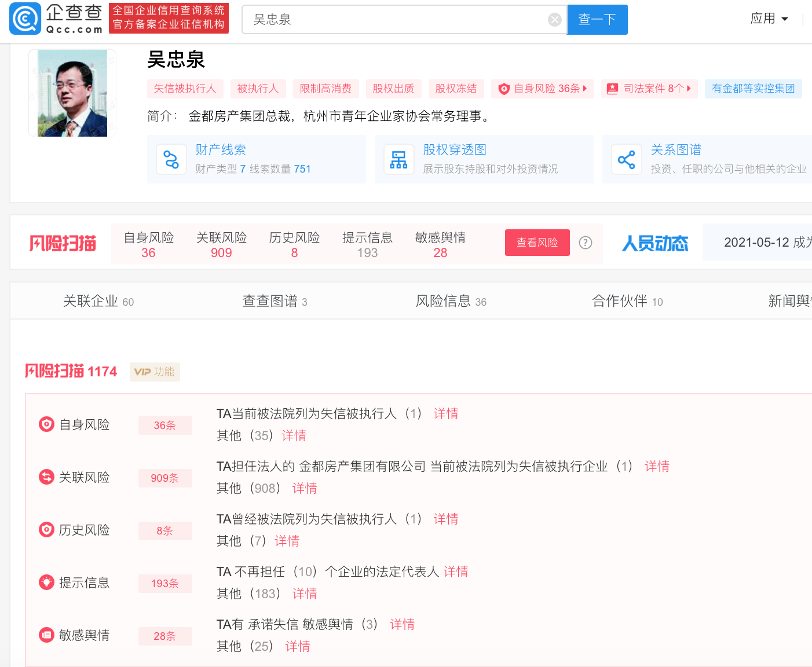
Task: Click the 关联风险 row icon
Action: (46, 477)
